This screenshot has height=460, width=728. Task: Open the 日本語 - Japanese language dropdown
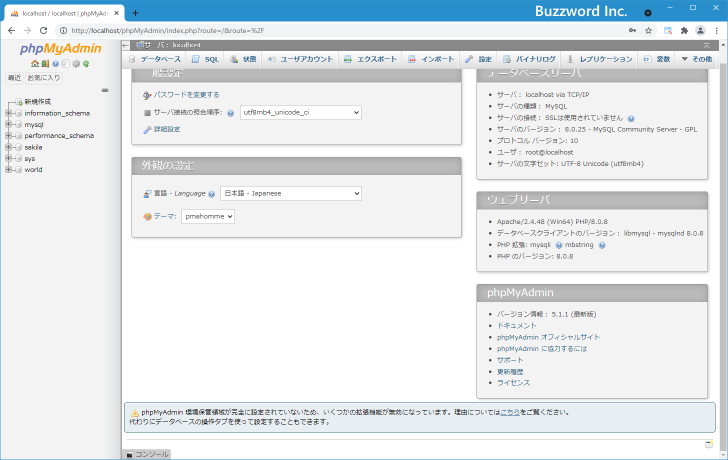click(291, 194)
